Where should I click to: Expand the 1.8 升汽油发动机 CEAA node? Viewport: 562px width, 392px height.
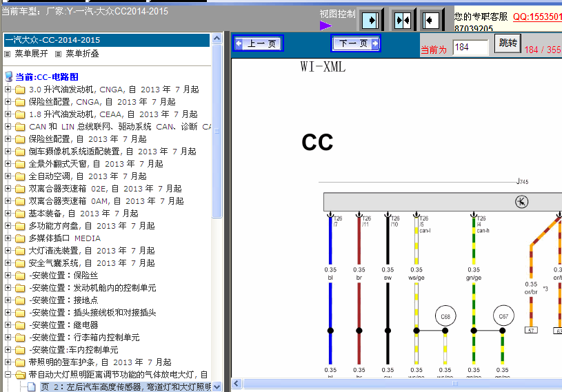tap(8, 114)
